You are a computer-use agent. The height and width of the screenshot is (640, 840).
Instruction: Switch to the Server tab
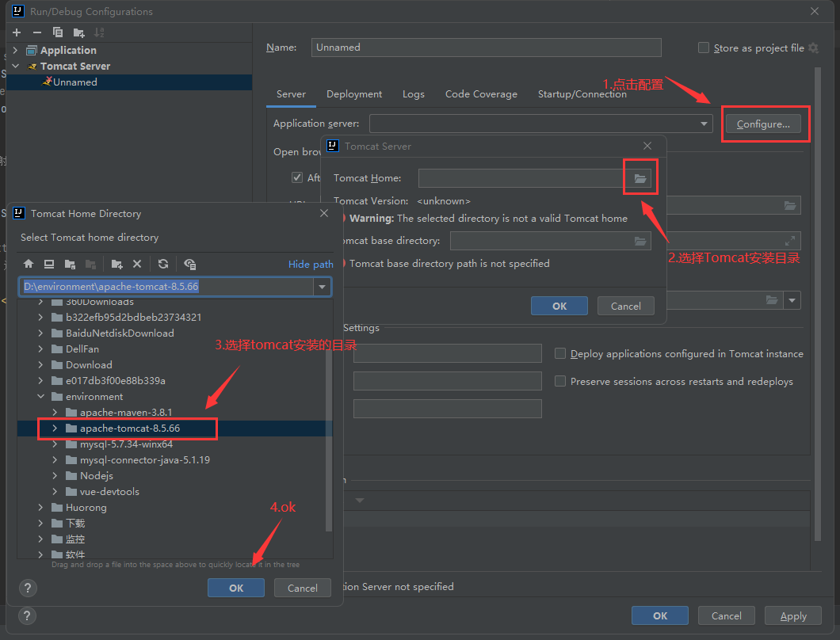[291, 94]
